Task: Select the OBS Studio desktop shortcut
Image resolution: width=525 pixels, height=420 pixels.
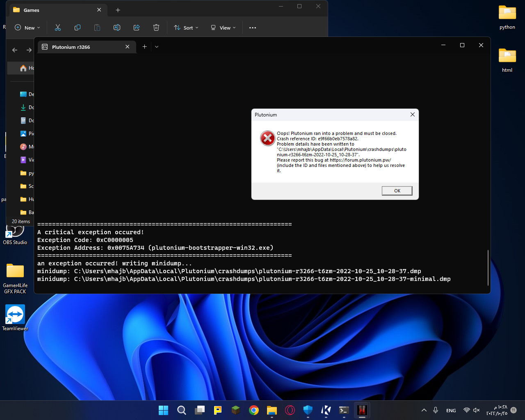Action: tap(15, 235)
